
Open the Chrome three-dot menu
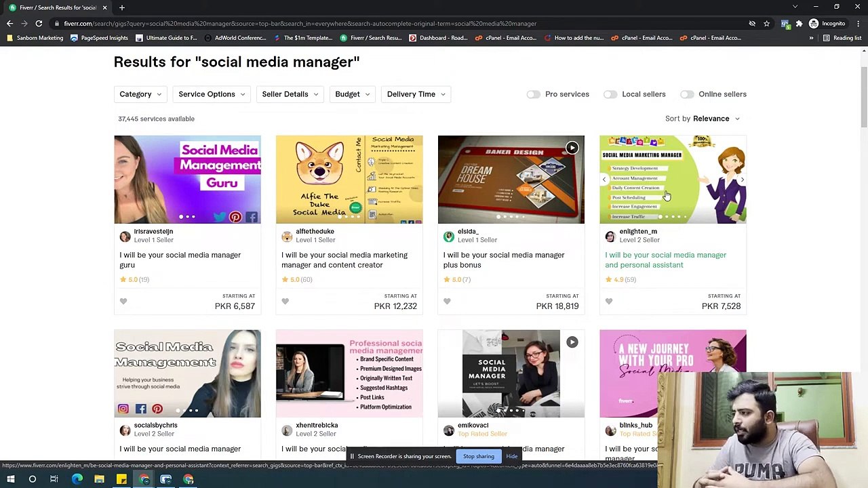(857, 24)
